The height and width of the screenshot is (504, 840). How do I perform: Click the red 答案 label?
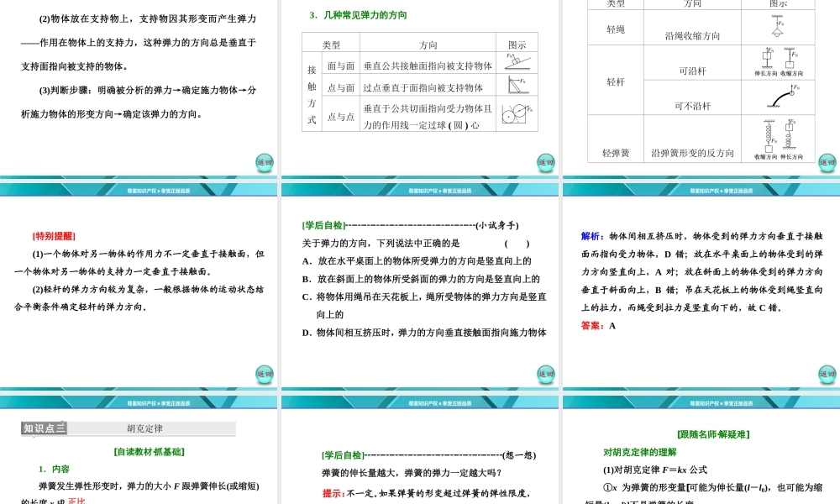coord(592,326)
